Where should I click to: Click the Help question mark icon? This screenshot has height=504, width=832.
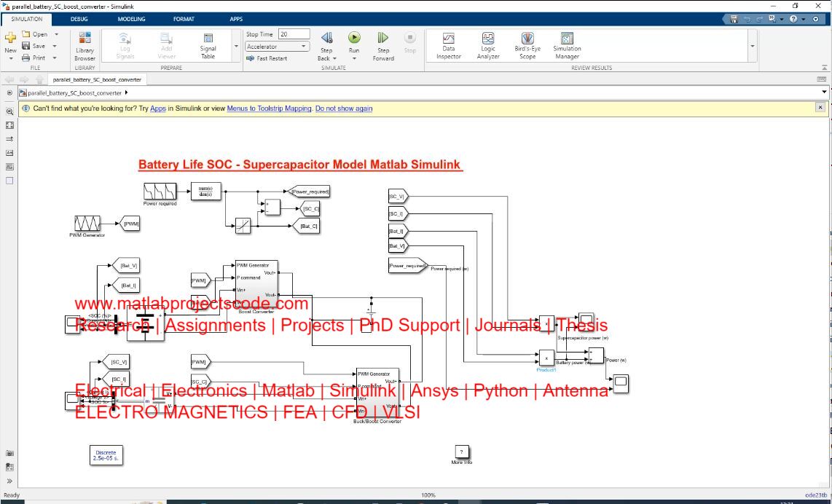tap(793, 19)
